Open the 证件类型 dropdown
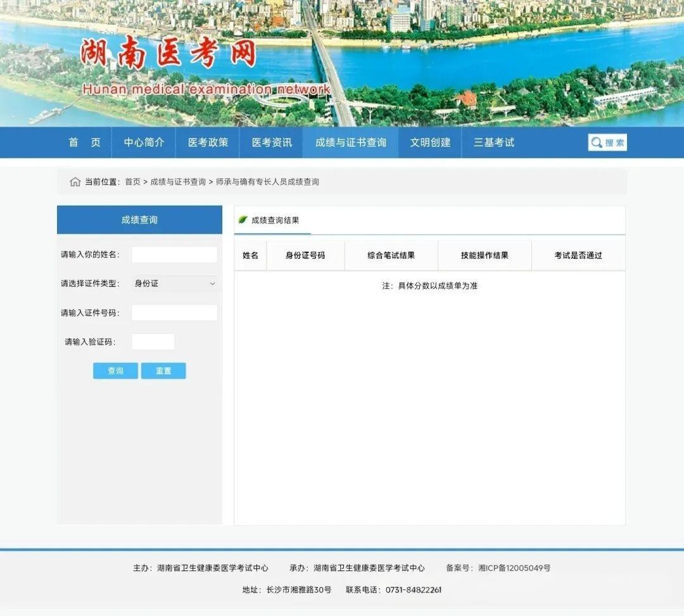684x616 pixels. coord(174,284)
